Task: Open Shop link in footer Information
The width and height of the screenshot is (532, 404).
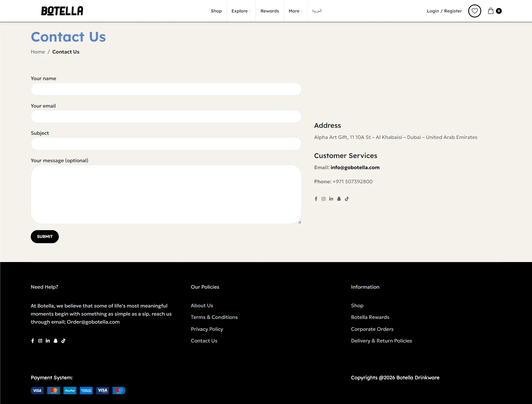Action: pos(357,306)
